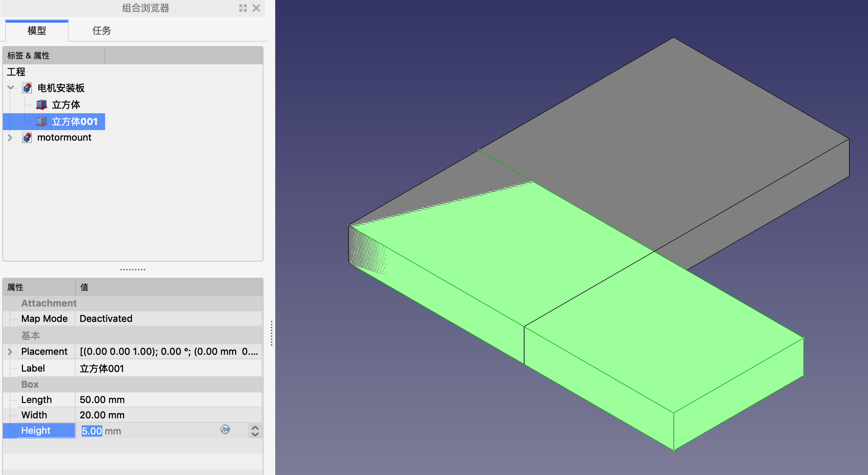The width and height of the screenshot is (868, 475).
Task: Undock the 组合浏览器 panel
Action: tap(243, 8)
